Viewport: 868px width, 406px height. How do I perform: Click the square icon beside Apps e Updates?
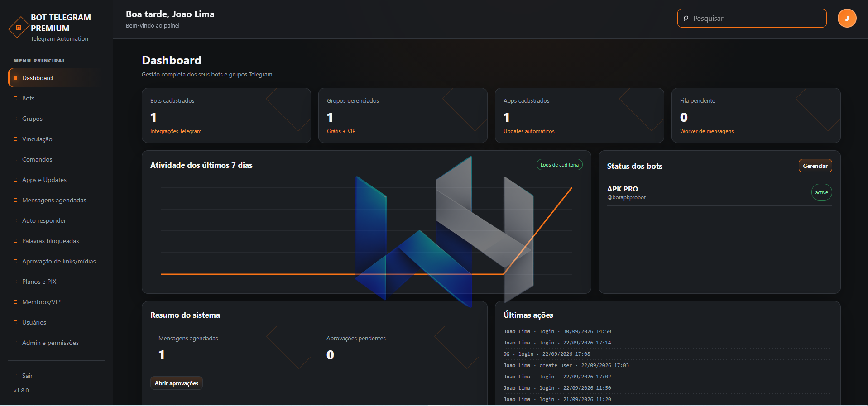click(15, 180)
